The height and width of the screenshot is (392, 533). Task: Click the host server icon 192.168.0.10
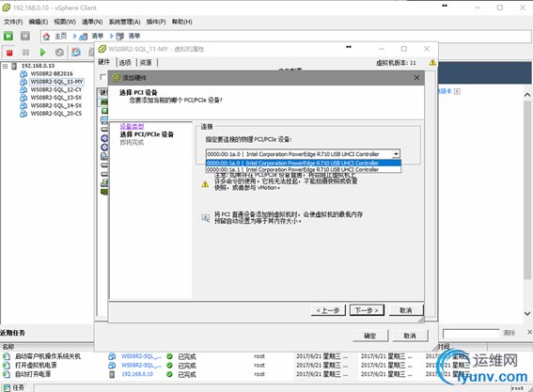click(x=14, y=66)
